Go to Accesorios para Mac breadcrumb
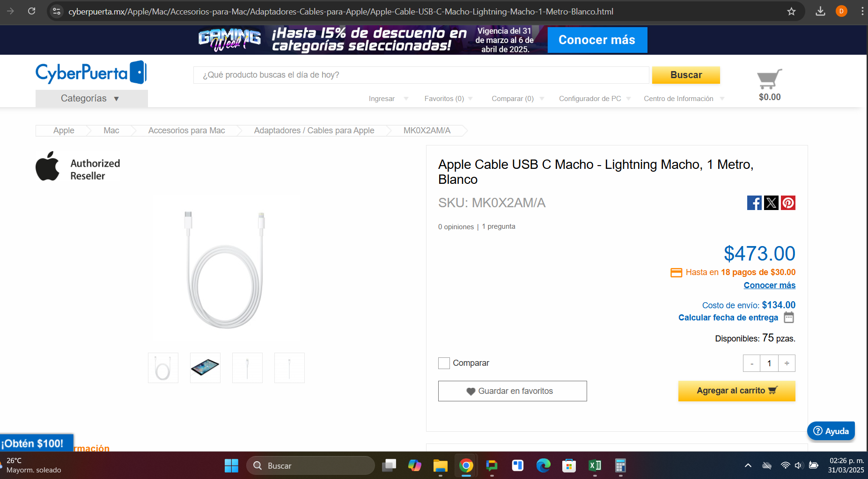Viewport: 868px width, 479px height. click(x=186, y=131)
